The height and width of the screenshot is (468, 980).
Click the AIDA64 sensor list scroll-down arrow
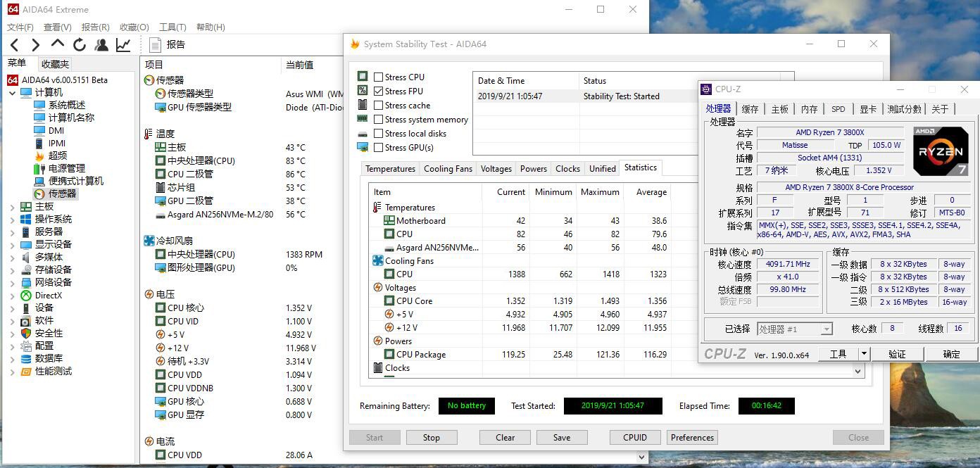(x=641, y=456)
